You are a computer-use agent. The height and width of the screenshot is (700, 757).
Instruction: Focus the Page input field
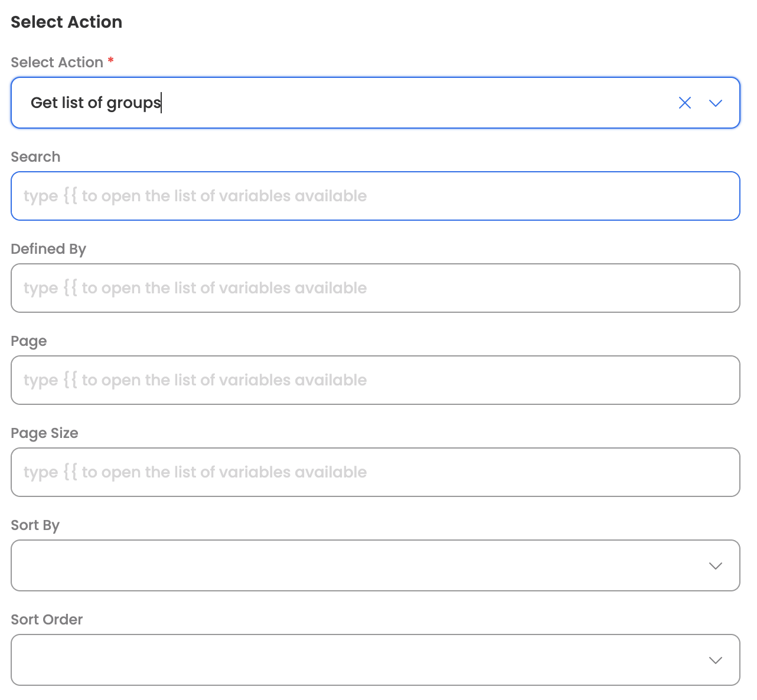tap(375, 380)
